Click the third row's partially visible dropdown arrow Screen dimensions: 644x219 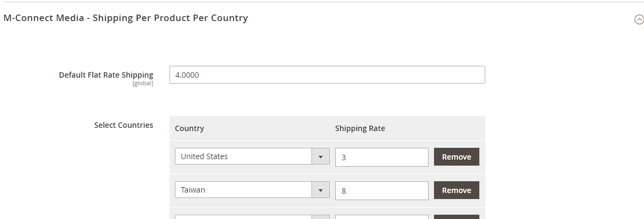tap(321, 217)
